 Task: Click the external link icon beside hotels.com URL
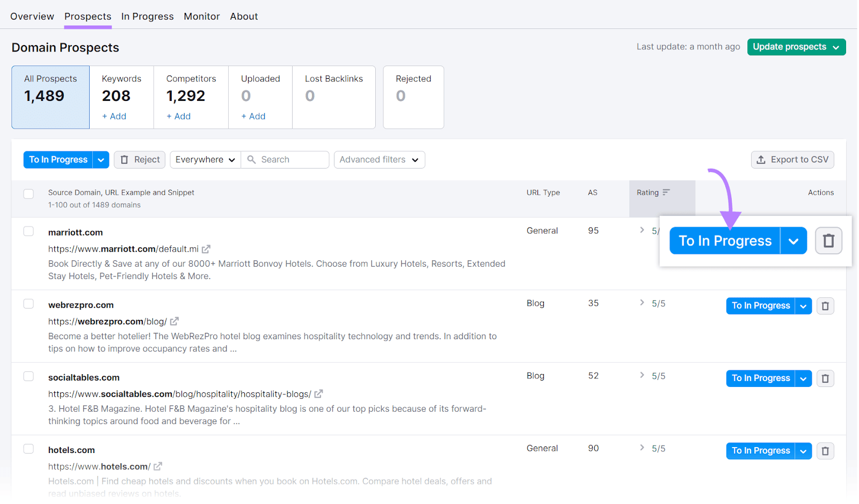(x=157, y=466)
